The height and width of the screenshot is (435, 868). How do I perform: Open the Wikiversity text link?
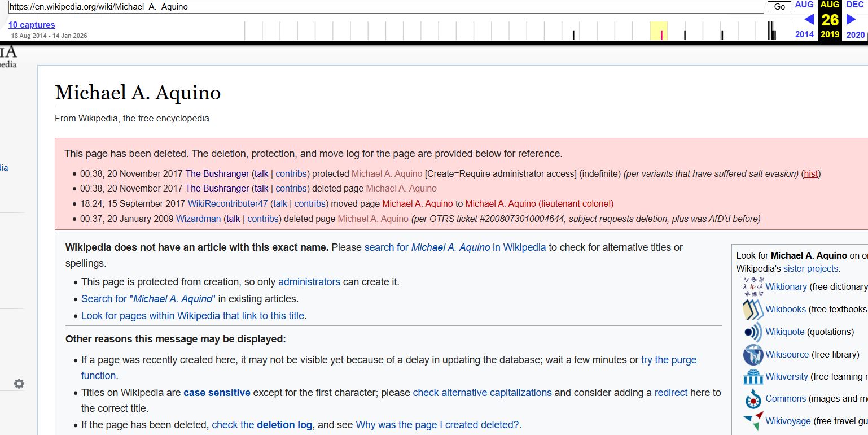point(787,377)
